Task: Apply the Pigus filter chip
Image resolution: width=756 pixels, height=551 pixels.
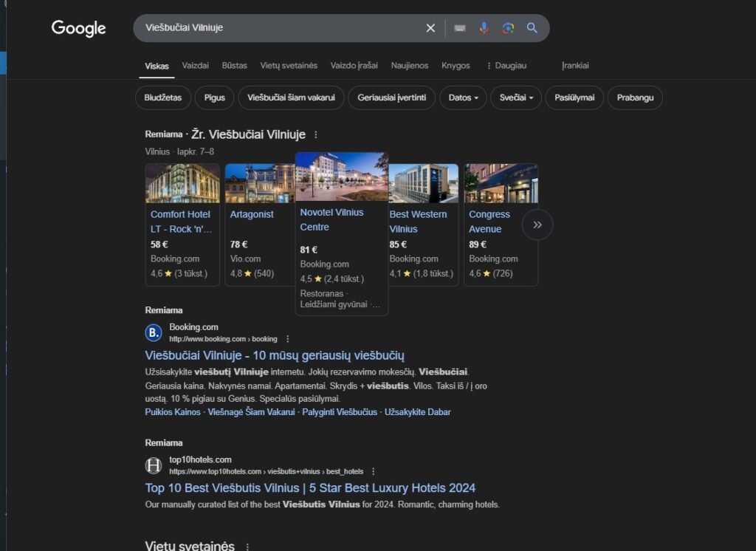Action: pos(215,98)
